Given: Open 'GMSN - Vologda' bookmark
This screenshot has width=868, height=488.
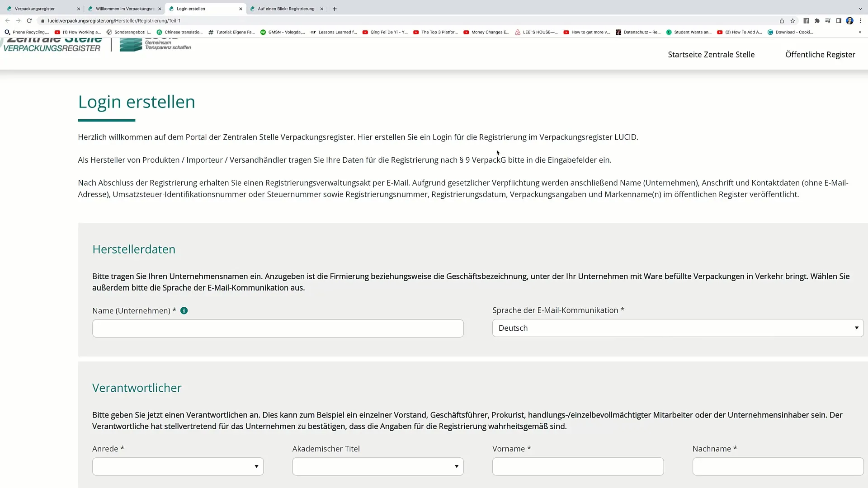Looking at the screenshot, I should pos(283,32).
